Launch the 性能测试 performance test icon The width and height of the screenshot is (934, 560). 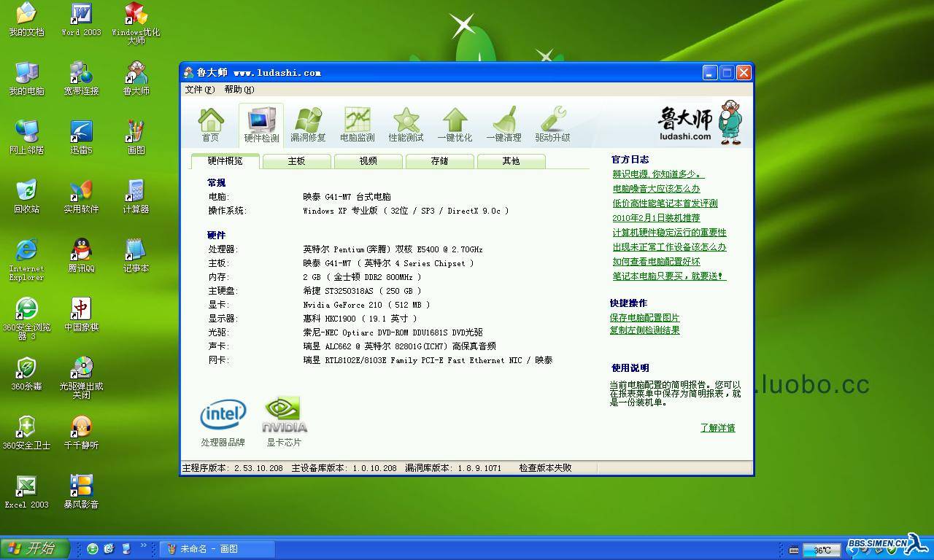[406, 125]
